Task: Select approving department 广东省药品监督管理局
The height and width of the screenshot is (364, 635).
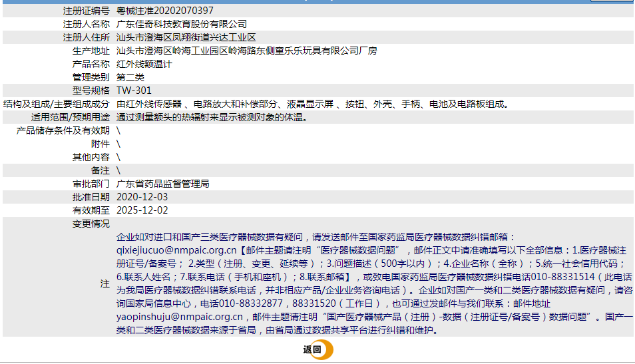Action: point(163,184)
